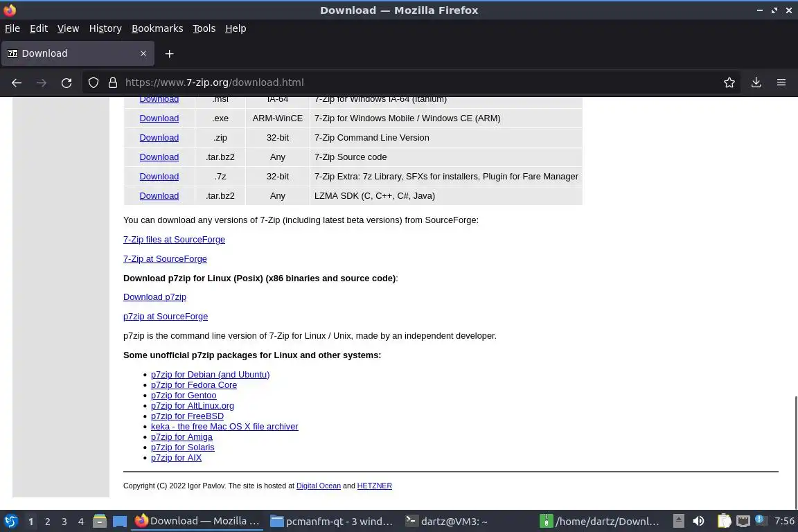Open p7zip at SourceForge link

(166, 316)
